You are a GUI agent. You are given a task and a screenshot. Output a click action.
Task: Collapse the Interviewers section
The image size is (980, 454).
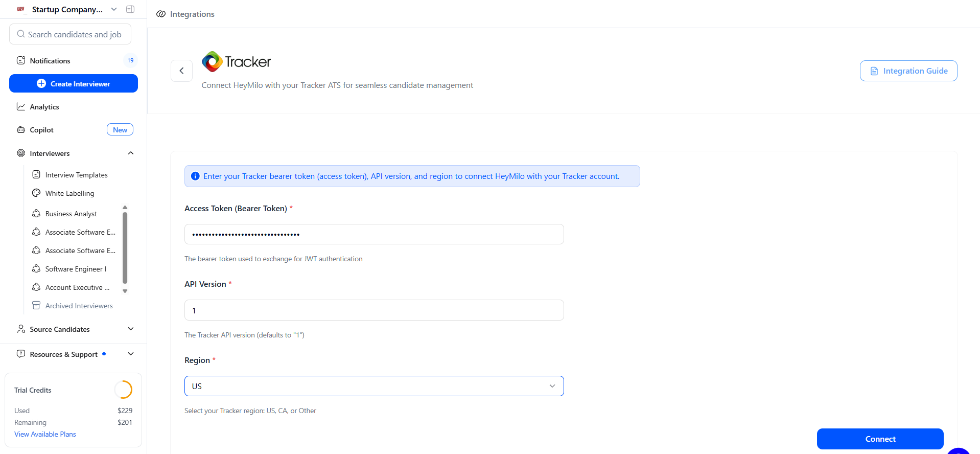pyautogui.click(x=131, y=153)
